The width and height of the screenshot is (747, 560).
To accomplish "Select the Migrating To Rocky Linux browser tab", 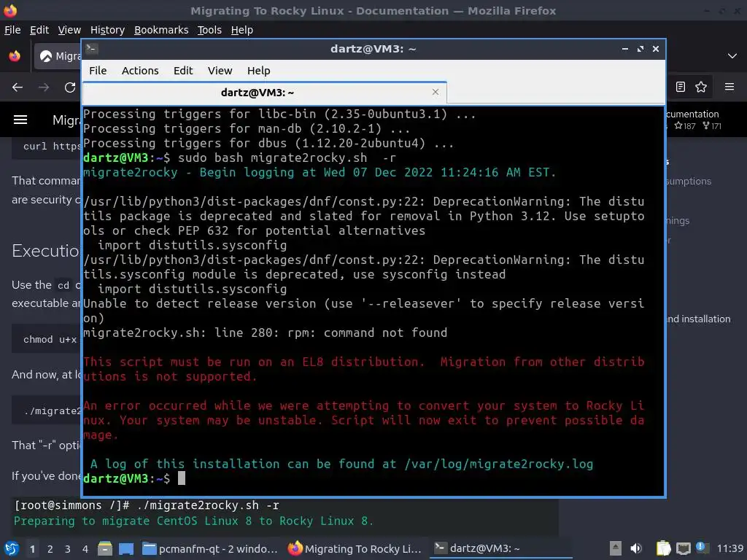I will point(58,56).
